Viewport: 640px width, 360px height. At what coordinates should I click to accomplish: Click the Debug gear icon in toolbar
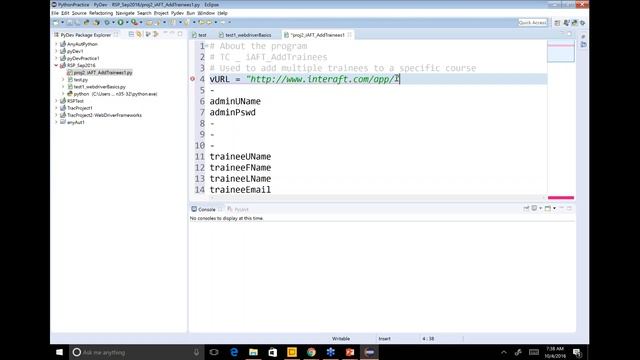click(x=107, y=22)
